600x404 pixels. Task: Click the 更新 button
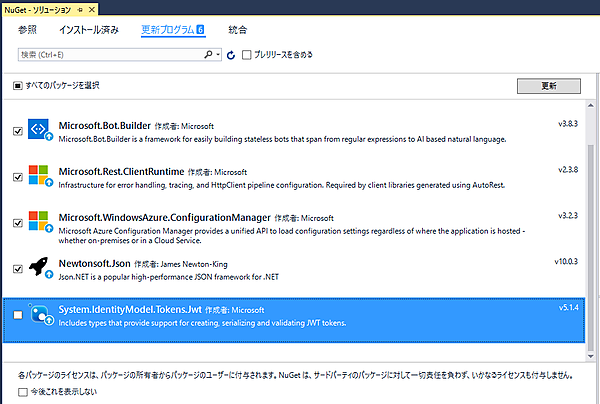coord(549,86)
